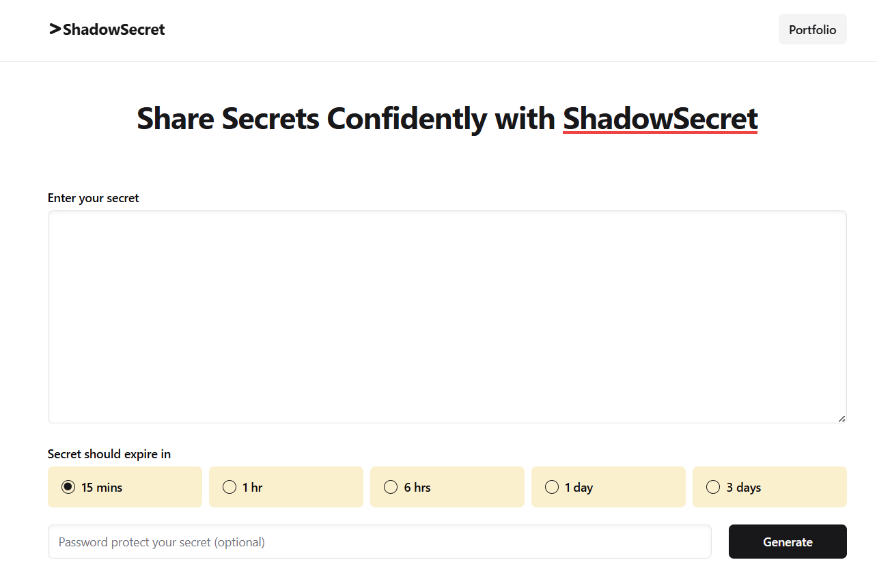
Task: Select the 1 day expiration option
Action: pos(551,487)
